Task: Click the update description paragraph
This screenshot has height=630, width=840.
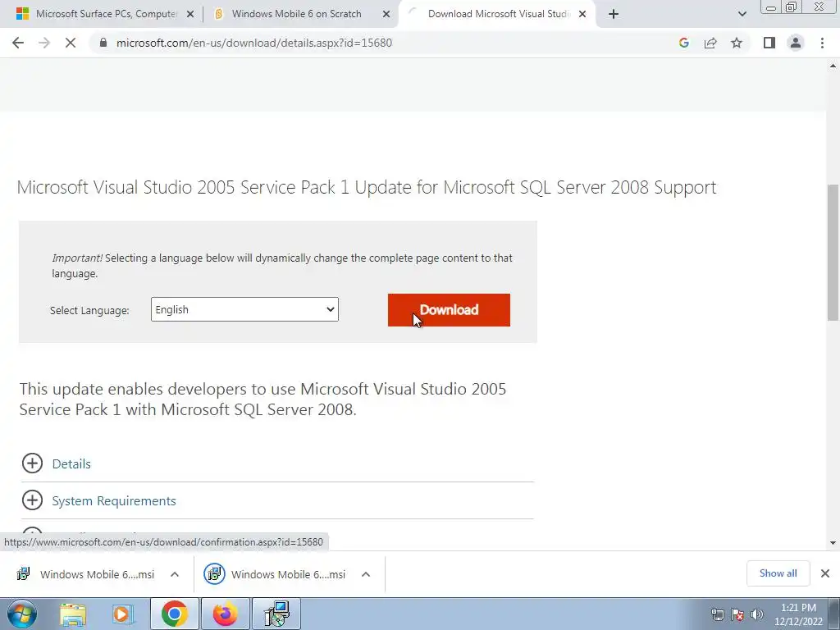Action: (x=262, y=399)
